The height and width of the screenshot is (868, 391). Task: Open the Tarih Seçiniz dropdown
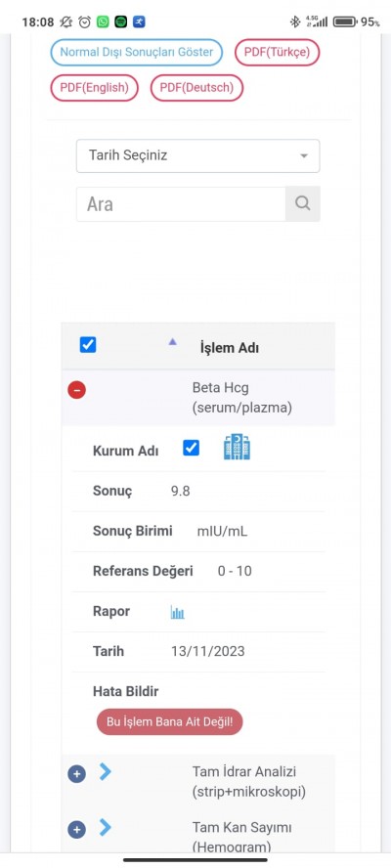pyautogui.click(x=197, y=155)
